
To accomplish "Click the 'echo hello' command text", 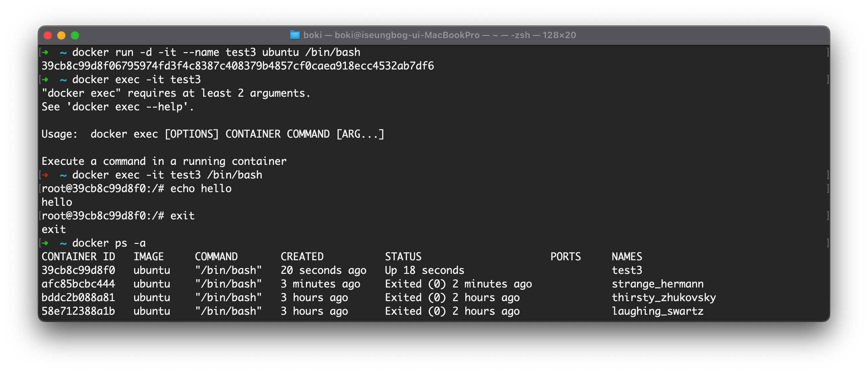I will tap(201, 188).
